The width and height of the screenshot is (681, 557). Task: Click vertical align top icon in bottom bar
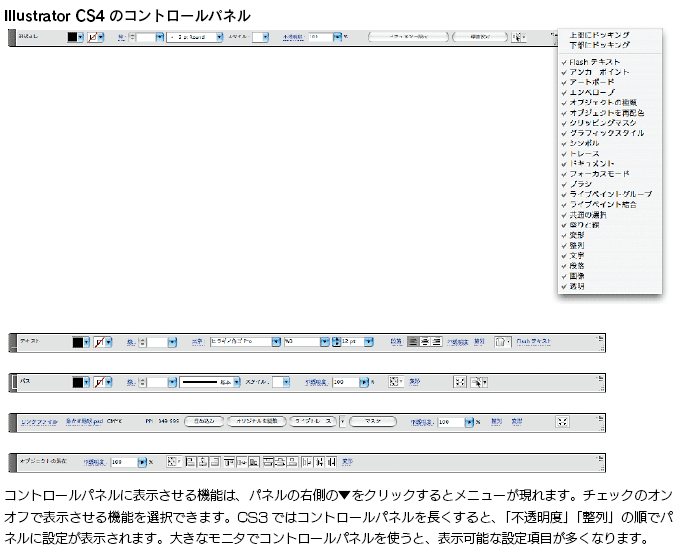click(229, 462)
